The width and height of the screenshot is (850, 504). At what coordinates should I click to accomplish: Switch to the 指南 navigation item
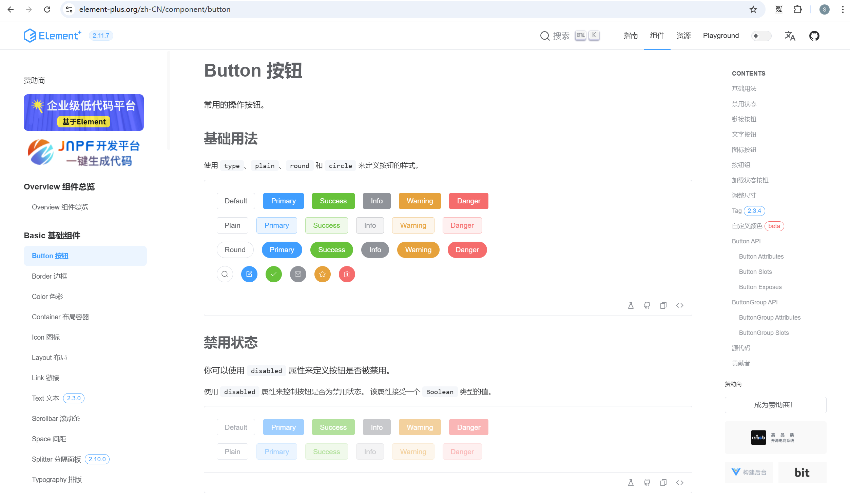click(631, 35)
